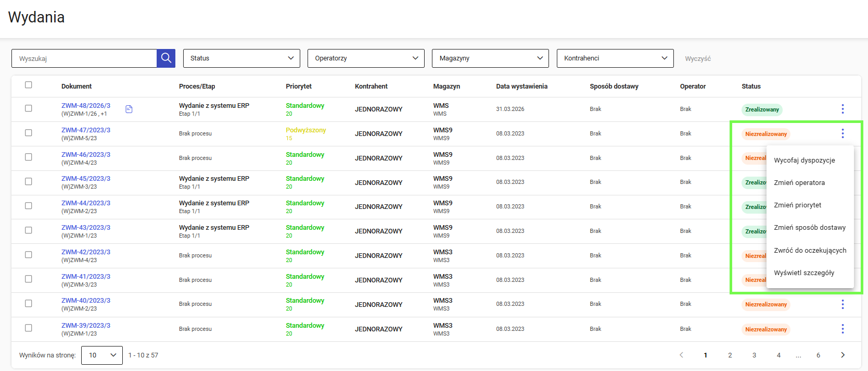Click the magnifier search button
Image resolution: width=868 pixels, height=371 pixels.
pyautogui.click(x=166, y=58)
